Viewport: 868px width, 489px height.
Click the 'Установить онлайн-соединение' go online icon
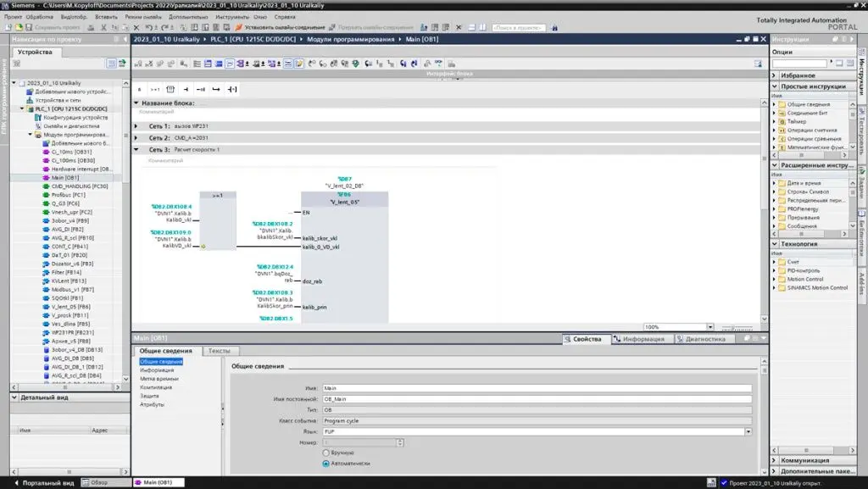239,27
